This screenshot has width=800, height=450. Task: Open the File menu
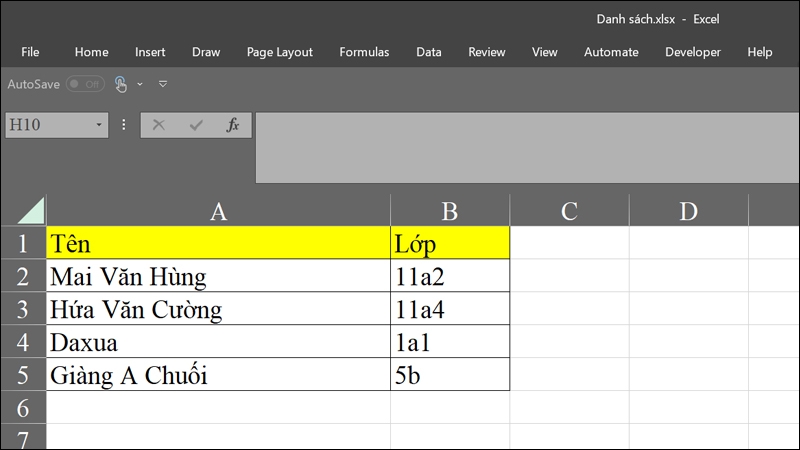(30, 52)
